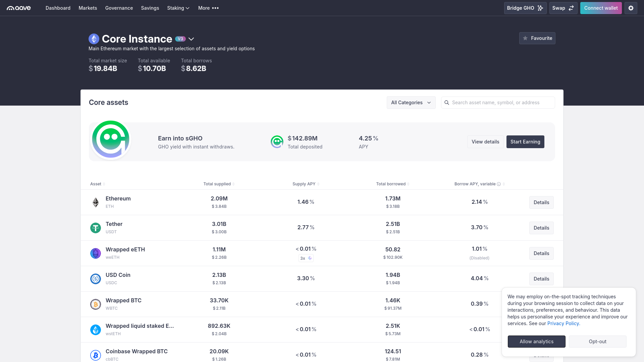Open Details for Ethereum
The height and width of the screenshot is (362, 644).
[x=541, y=202]
